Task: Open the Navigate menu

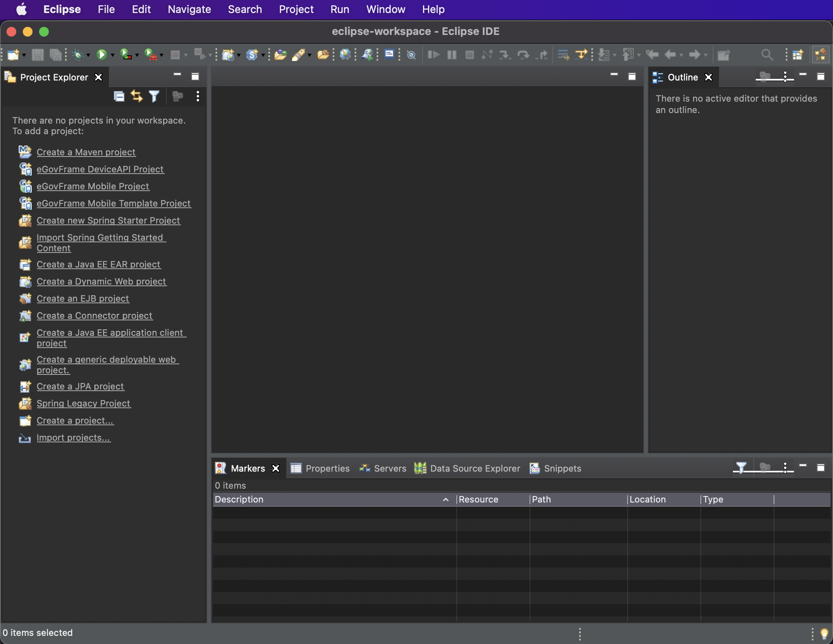Action: [x=189, y=9]
